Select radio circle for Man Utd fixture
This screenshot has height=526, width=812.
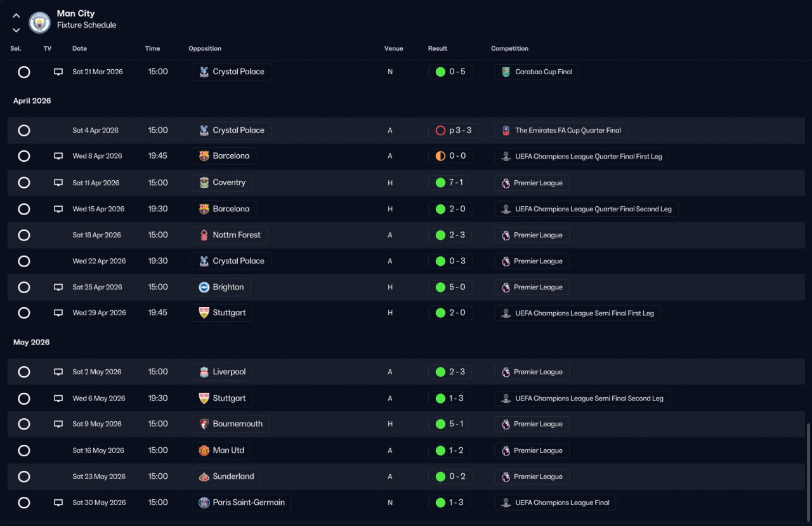(x=24, y=450)
